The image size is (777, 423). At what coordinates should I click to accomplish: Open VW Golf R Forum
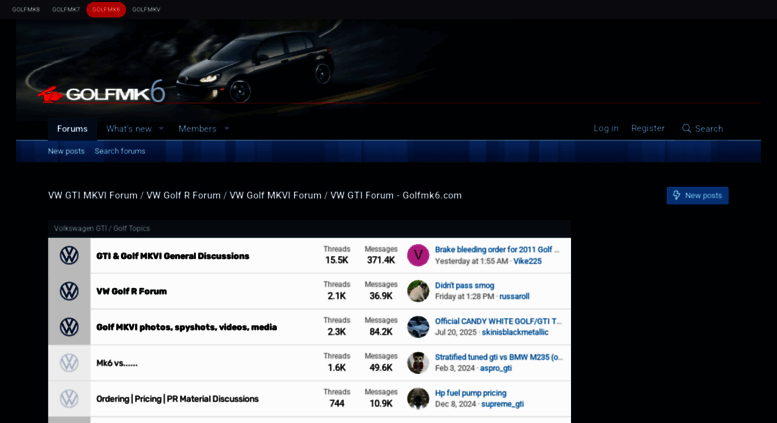point(131,291)
